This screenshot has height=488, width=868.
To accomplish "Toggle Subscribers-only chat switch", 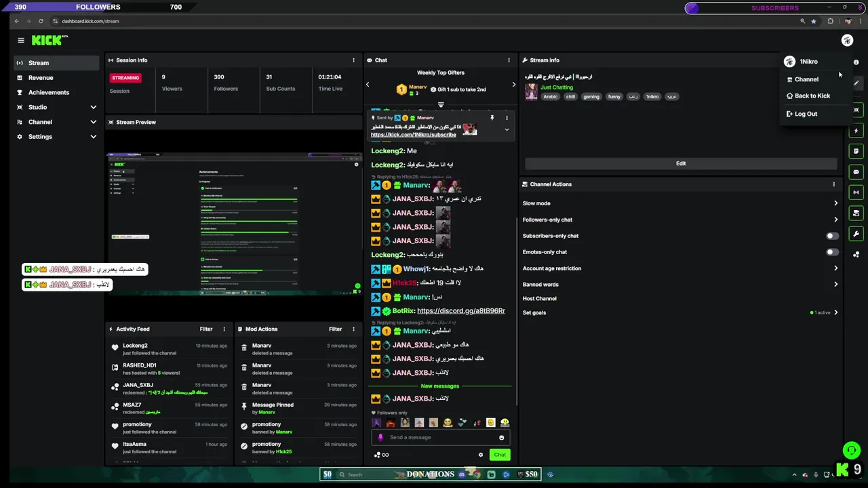I will point(832,236).
